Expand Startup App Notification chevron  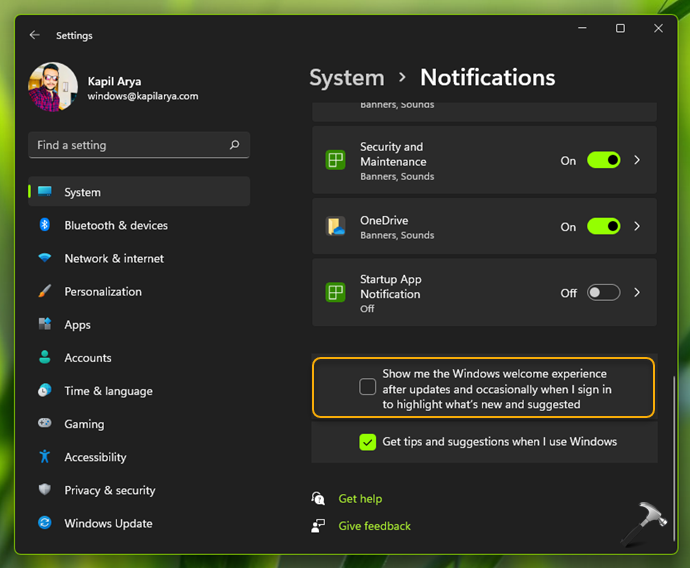[x=637, y=293]
